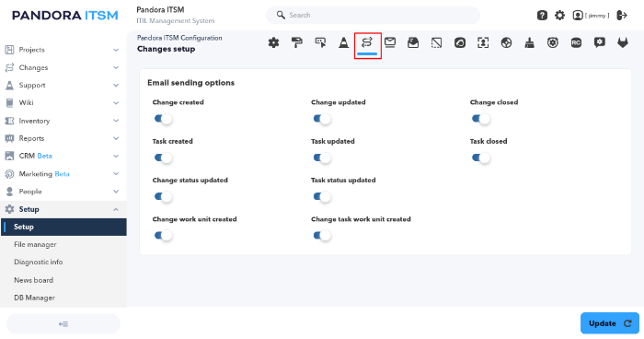This screenshot has height=339, width=644.
Task: Expand the Reports menu chevron
Action: pyautogui.click(x=116, y=138)
